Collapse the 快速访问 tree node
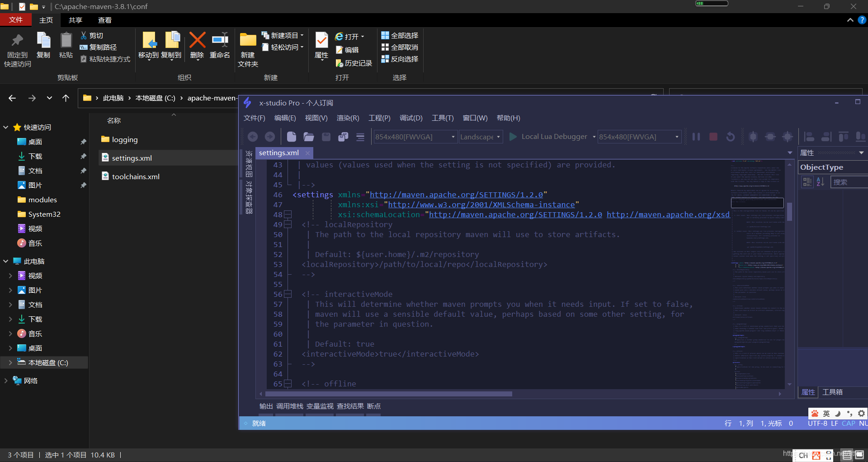This screenshot has height=462, width=868. (6, 127)
